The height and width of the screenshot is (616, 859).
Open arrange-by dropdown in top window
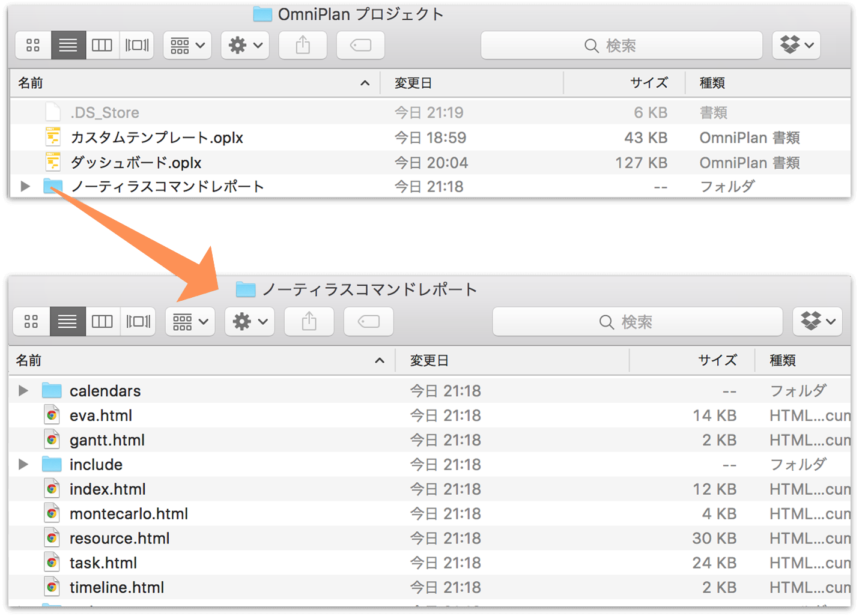coord(187,45)
